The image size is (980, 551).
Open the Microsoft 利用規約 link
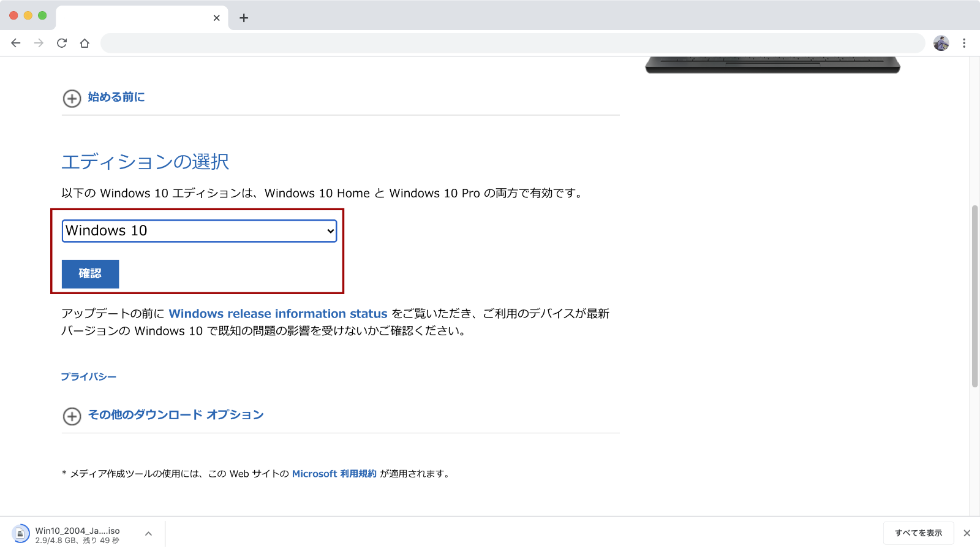point(334,474)
